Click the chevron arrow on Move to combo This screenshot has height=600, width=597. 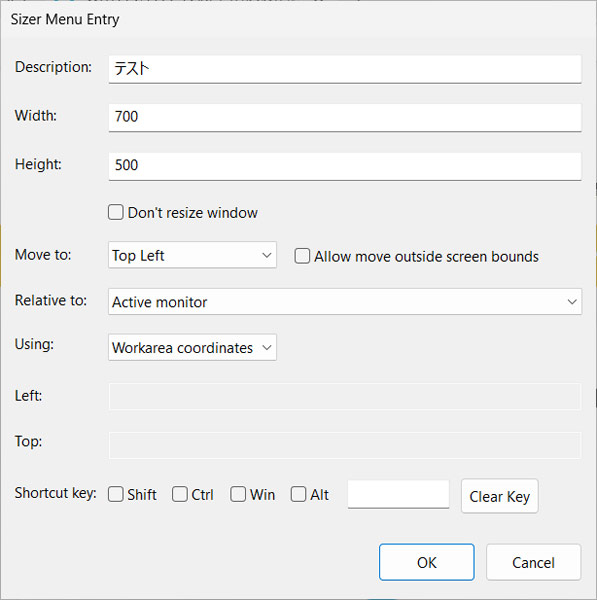pyautogui.click(x=267, y=255)
